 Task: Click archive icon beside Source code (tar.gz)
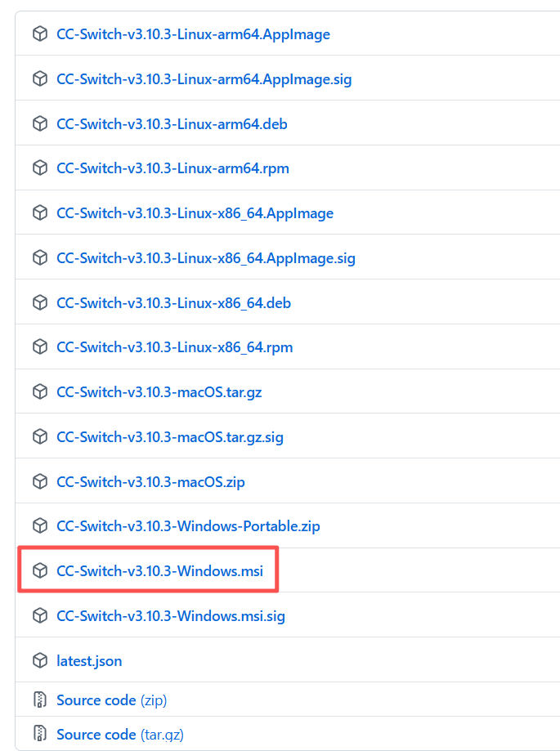pos(40,733)
